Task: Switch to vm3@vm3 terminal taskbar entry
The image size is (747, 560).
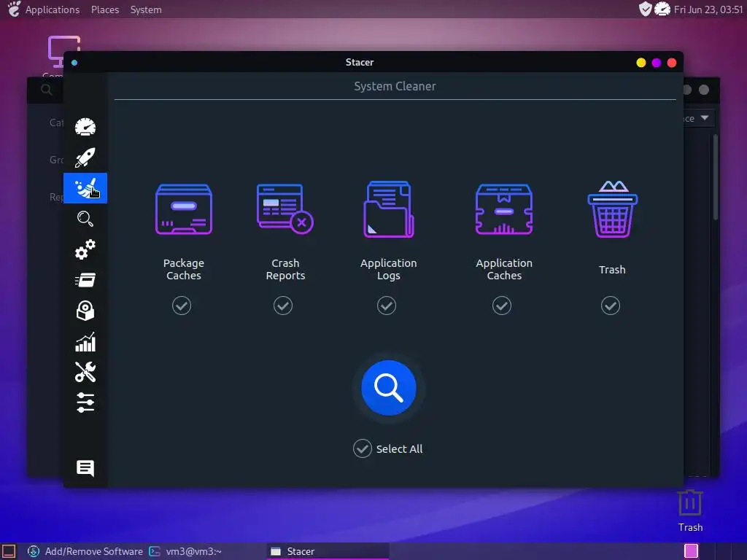Action: [185, 551]
